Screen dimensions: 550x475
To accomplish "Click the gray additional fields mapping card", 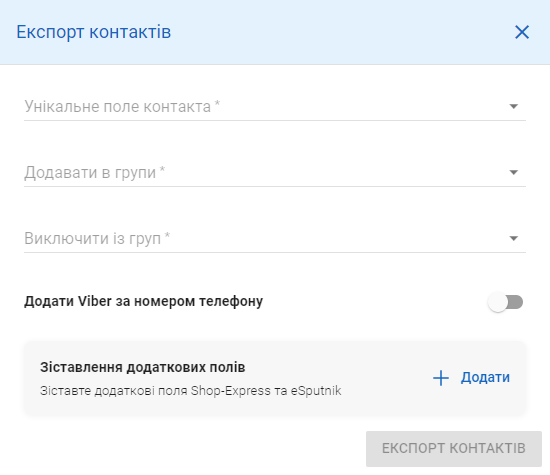I will (x=275, y=378).
